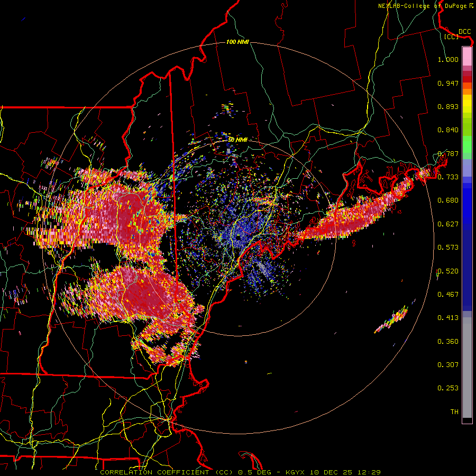Viewport: 476px width, 476px height.
Task: Select the 0.360 scale value
Action: tap(448, 342)
